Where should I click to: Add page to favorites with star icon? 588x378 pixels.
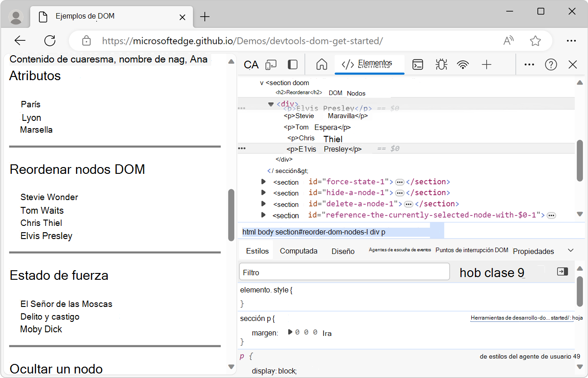(x=536, y=41)
